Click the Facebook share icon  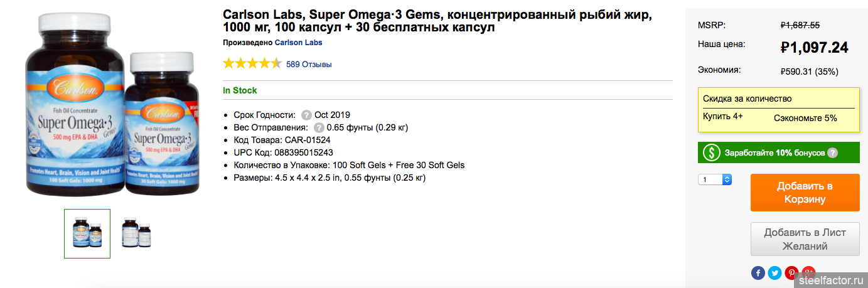tap(758, 273)
